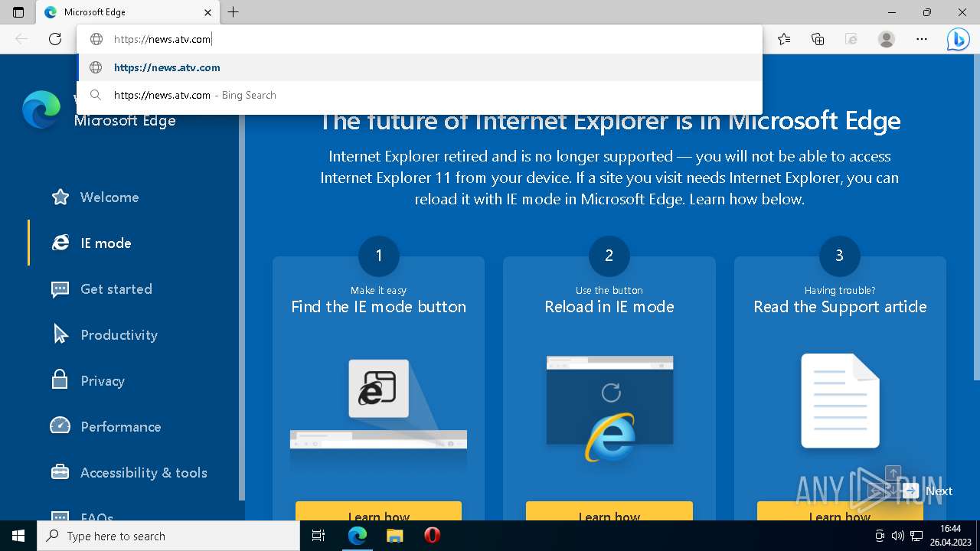Open File Explorer from the taskbar
980x551 pixels.
coord(394,536)
